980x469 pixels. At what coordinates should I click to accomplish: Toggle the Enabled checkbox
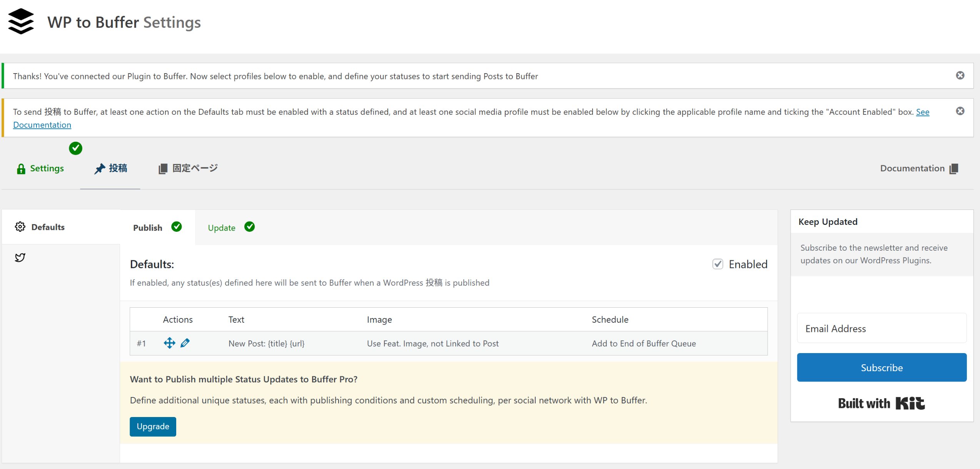click(718, 264)
